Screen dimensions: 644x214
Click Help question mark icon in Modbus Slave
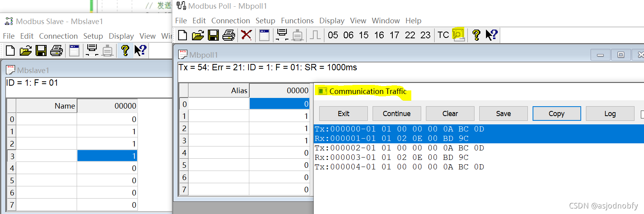[x=125, y=51]
